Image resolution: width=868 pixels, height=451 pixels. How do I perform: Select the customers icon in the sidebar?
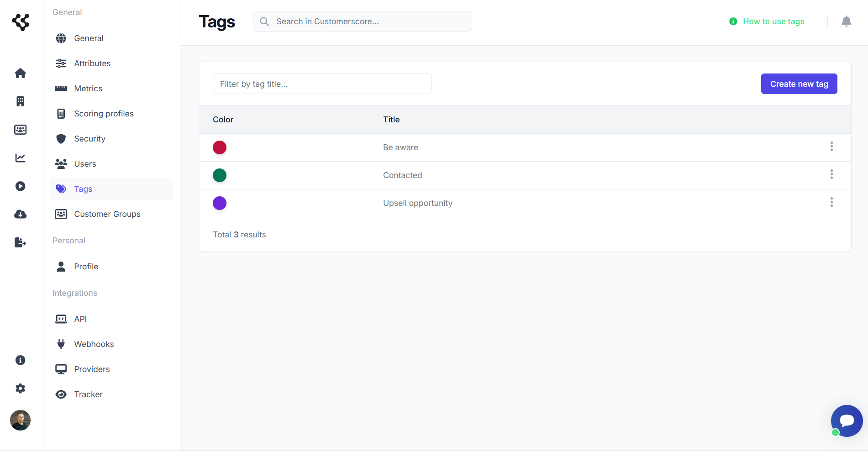tap(21, 130)
